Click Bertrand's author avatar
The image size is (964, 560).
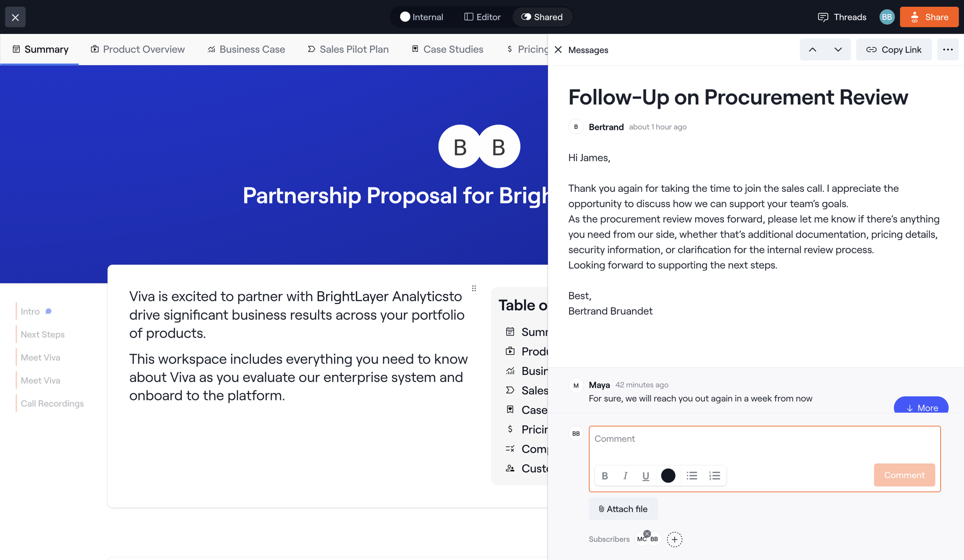pyautogui.click(x=576, y=127)
